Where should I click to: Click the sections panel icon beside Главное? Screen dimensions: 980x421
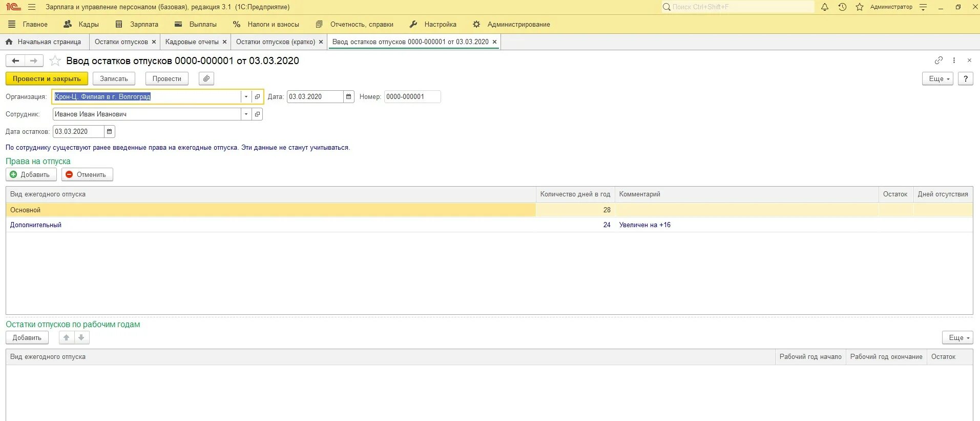pyautogui.click(x=12, y=24)
